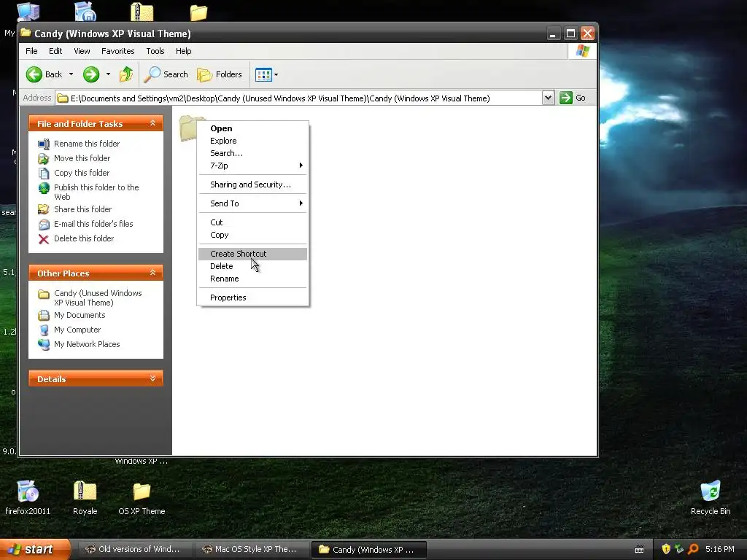Screen dimensions: 747x560
Task: Click the Share this folder icon
Action: click(43, 209)
